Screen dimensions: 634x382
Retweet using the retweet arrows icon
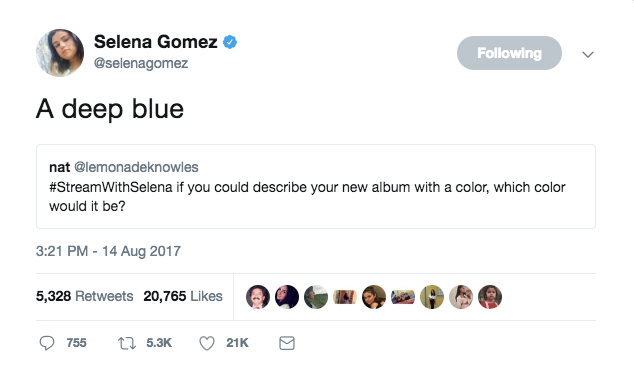127,343
